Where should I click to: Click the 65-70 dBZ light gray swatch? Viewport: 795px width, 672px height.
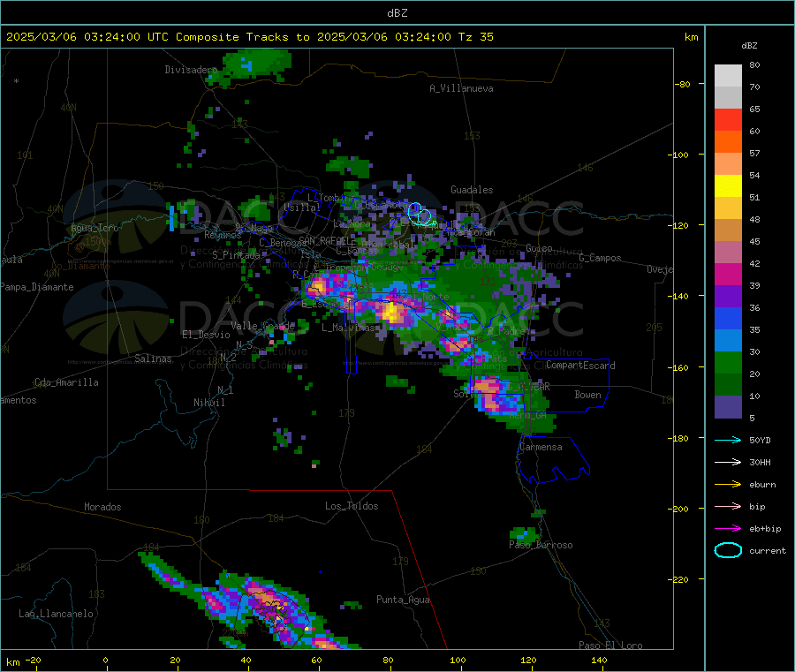[x=728, y=98]
